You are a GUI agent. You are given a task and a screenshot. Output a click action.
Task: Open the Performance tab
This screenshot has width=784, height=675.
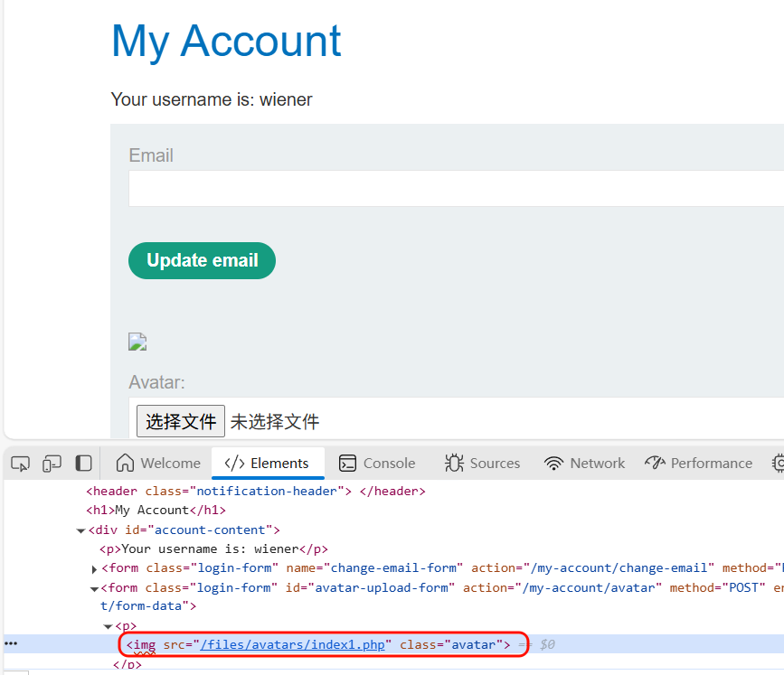(698, 464)
